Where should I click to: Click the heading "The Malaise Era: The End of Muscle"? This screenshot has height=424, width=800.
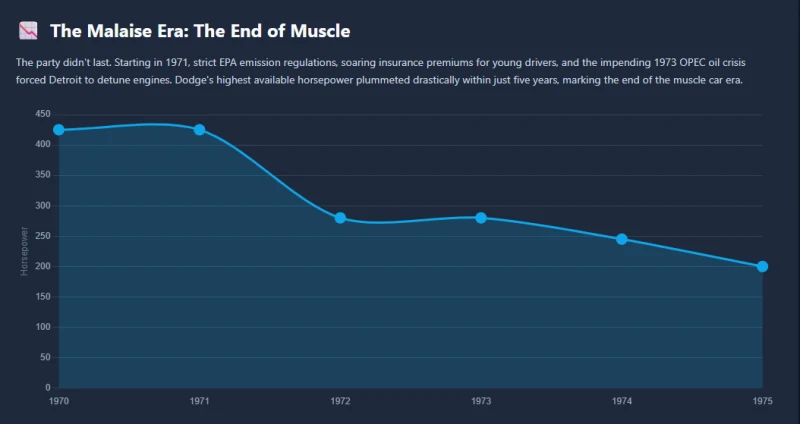point(200,31)
